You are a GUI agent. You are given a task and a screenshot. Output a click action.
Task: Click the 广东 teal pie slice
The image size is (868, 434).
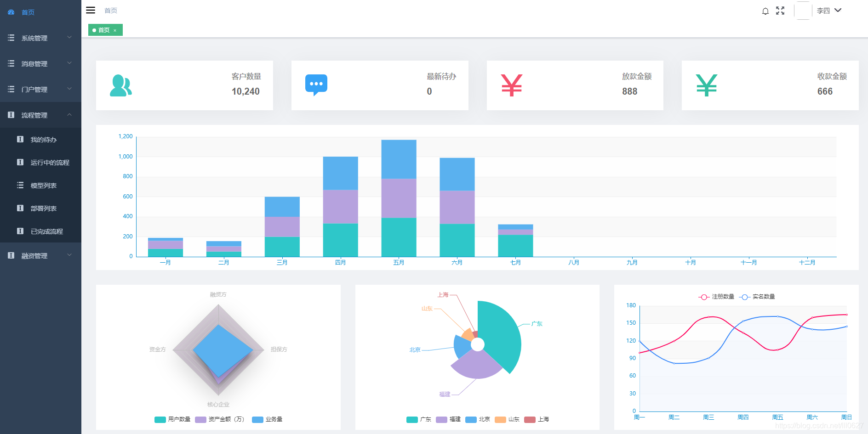coord(501,338)
